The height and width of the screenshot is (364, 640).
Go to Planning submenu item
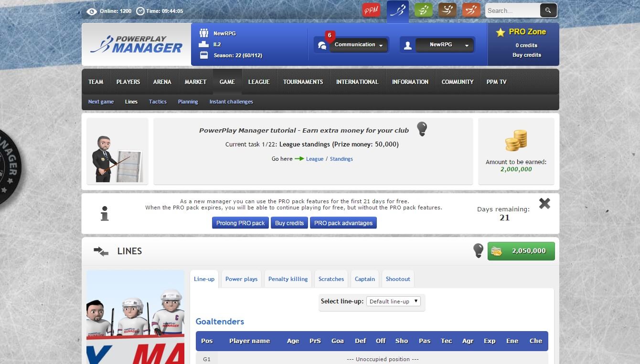188,102
